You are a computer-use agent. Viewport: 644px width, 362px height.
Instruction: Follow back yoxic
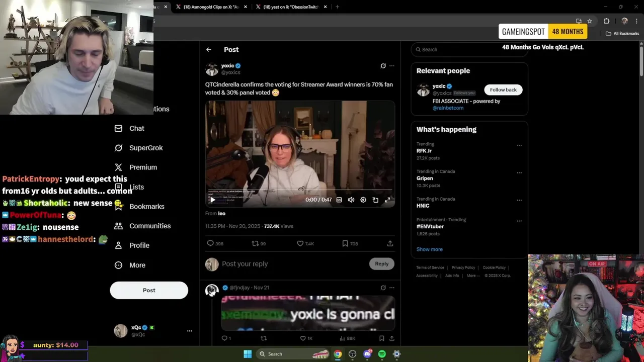503,89
